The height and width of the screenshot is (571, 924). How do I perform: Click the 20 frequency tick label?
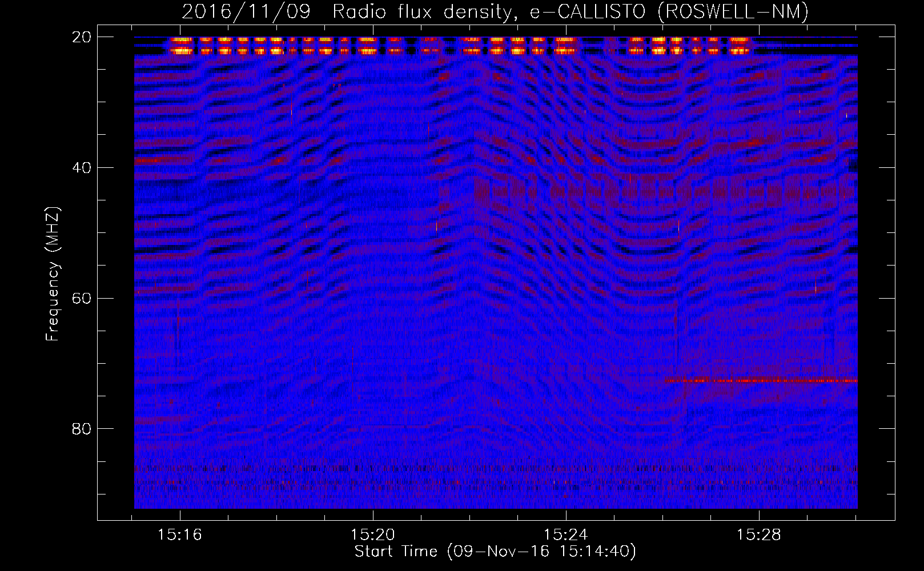[x=82, y=37]
